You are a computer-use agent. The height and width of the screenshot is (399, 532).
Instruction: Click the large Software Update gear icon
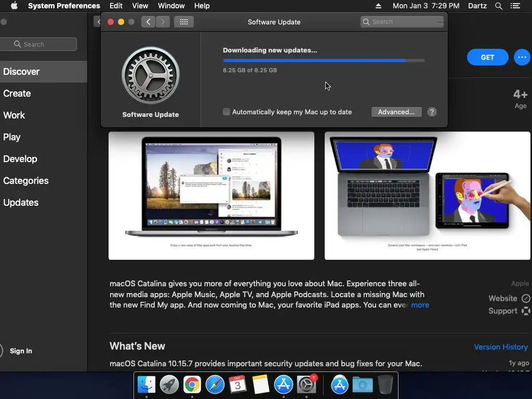[x=151, y=75]
